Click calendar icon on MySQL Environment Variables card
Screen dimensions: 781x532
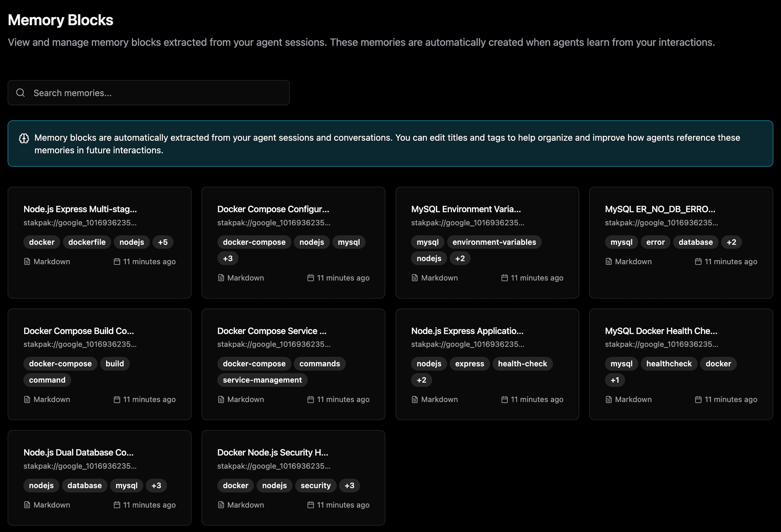504,278
